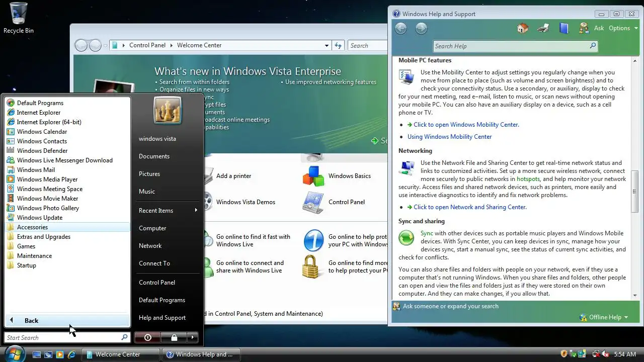Click the Start menu power button

point(148,337)
